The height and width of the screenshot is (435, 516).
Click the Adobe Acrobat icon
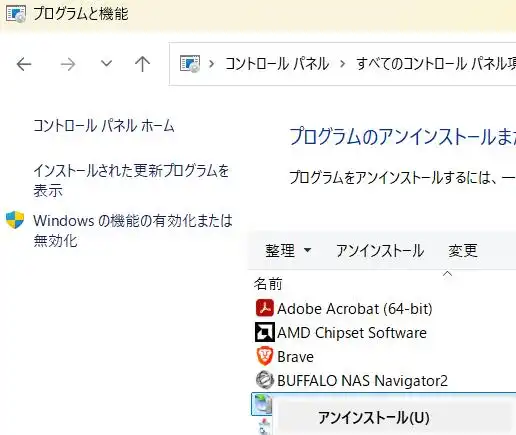265,308
